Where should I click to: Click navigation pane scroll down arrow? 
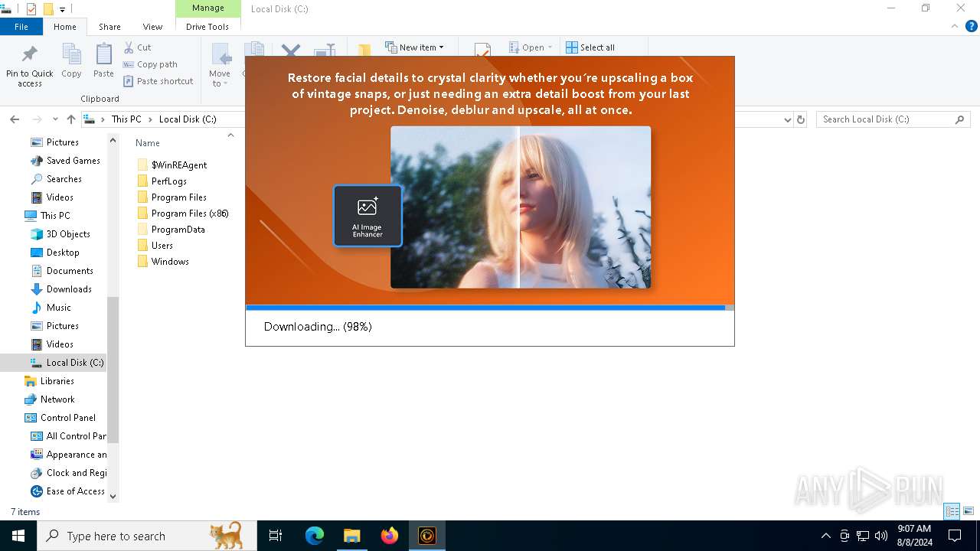113,496
